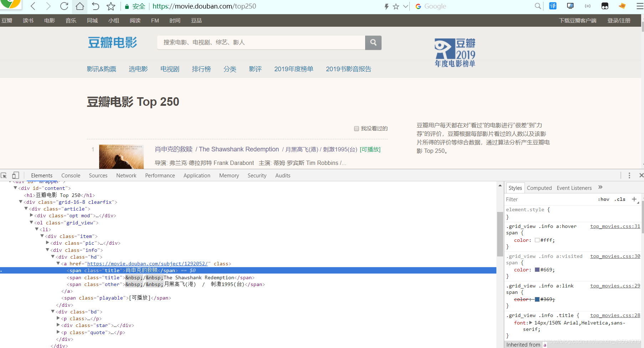Collapse div class="article" node

(26, 208)
